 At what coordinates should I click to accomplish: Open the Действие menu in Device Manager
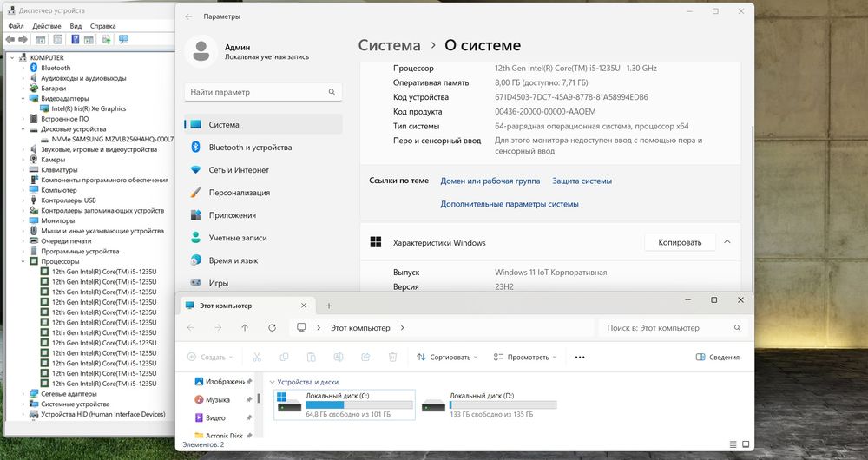47,26
